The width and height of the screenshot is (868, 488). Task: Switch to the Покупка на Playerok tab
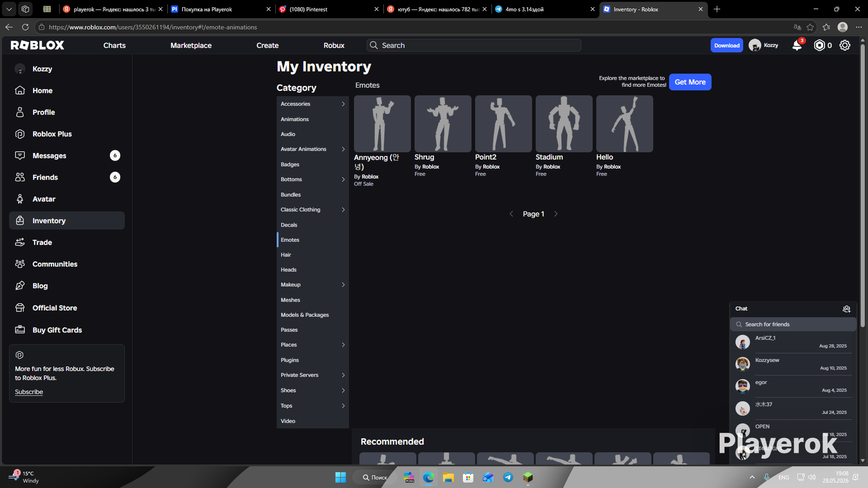pos(221,9)
